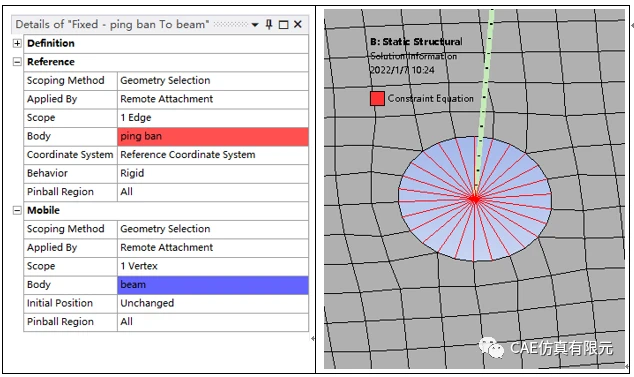The width and height of the screenshot is (634, 377).
Task: Maximize the Details panel
Action: pos(283,25)
